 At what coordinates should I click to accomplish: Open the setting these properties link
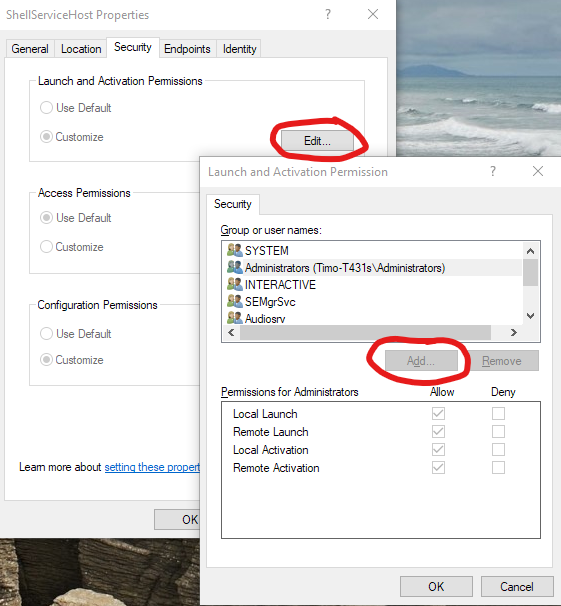click(152, 467)
